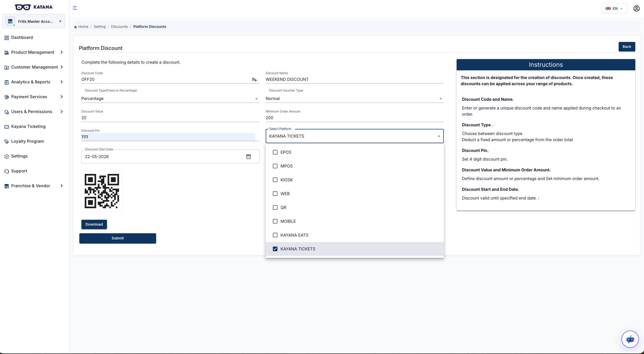Click the Submit button
644x354 pixels.
118,238
